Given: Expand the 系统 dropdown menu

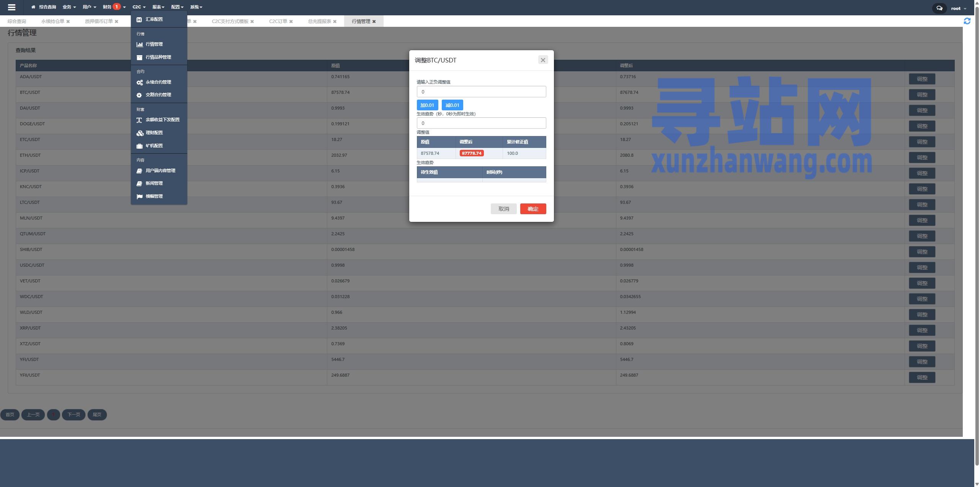Looking at the screenshot, I should tap(196, 7).
